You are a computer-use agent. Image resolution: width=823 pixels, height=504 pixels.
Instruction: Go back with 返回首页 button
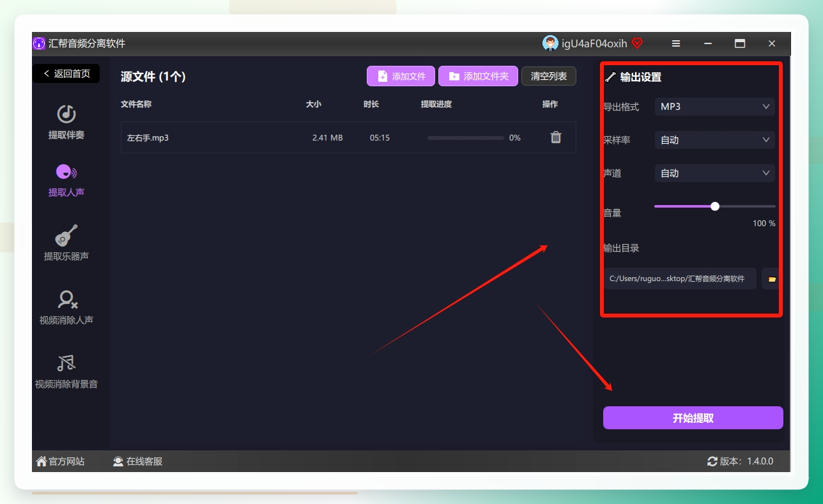click(x=66, y=73)
